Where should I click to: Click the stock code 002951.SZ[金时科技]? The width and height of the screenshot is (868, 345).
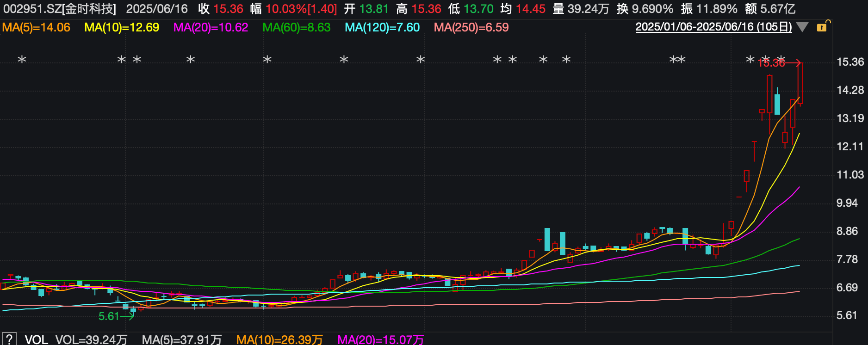pyautogui.click(x=60, y=9)
